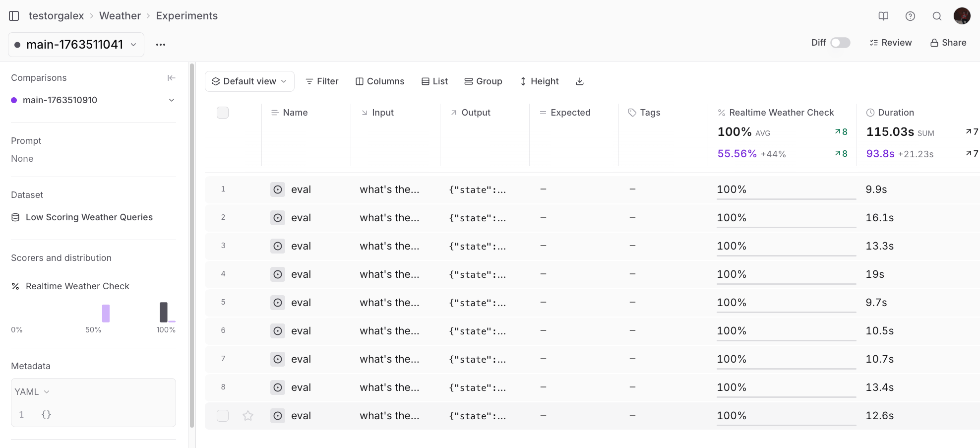
Task: Click the 12.6s duration cell
Action: pos(880,416)
